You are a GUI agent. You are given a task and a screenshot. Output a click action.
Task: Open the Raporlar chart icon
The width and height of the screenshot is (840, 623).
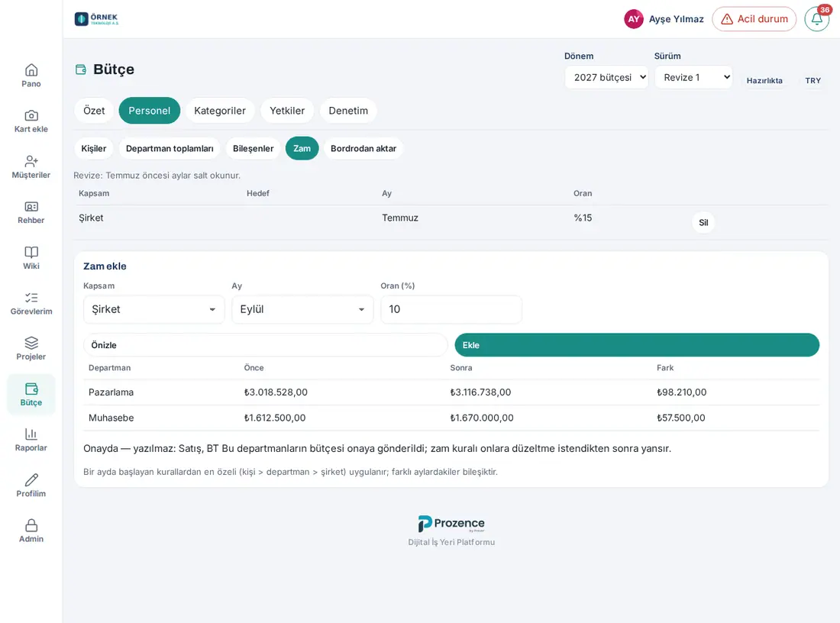click(x=31, y=434)
